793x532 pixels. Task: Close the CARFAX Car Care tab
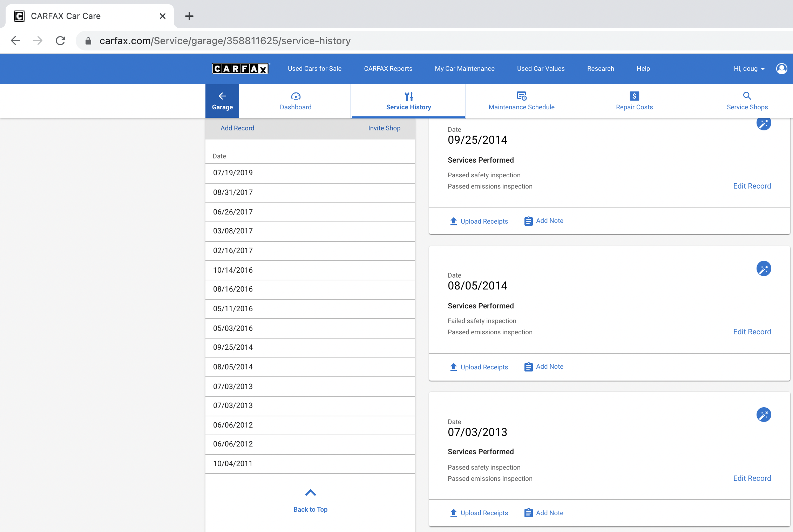click(163, 16)
